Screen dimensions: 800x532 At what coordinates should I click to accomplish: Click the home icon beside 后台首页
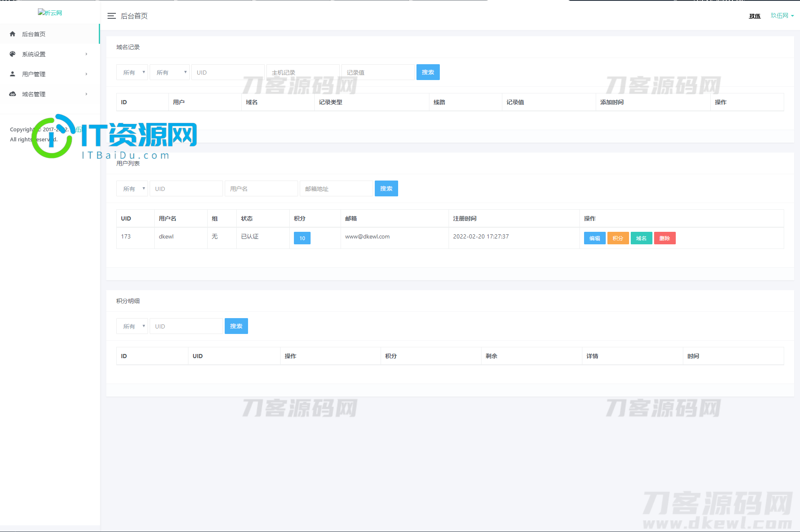(13, 34)
